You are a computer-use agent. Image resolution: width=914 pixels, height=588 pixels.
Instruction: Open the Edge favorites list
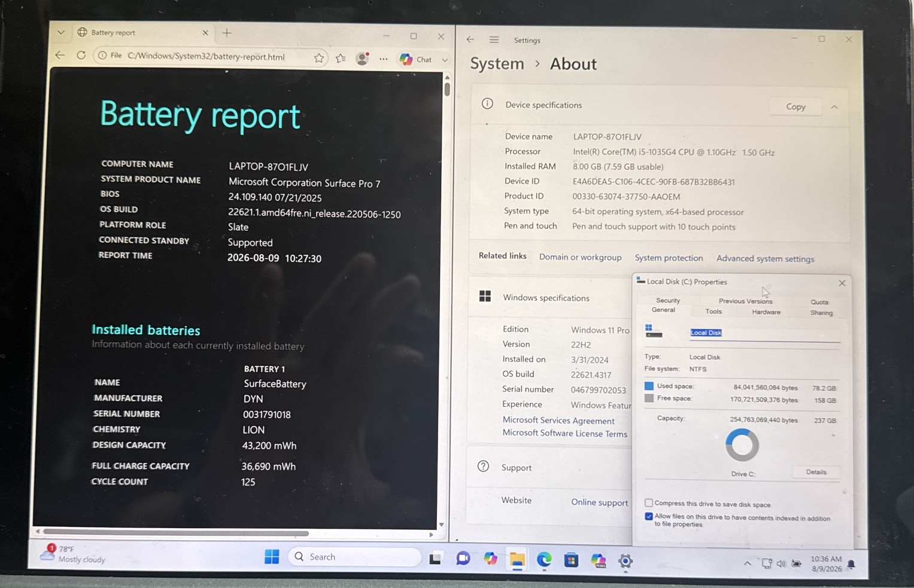[x=341, y=58]
